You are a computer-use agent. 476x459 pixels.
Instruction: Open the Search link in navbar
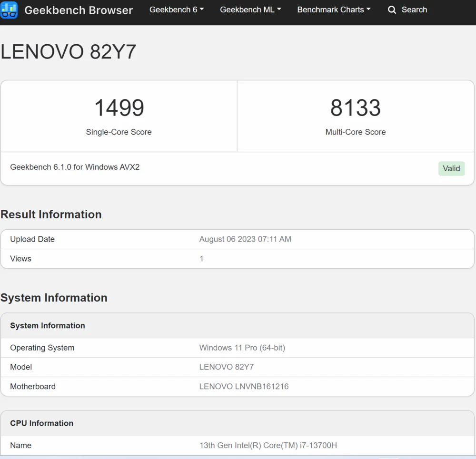[x=414, y=10]
